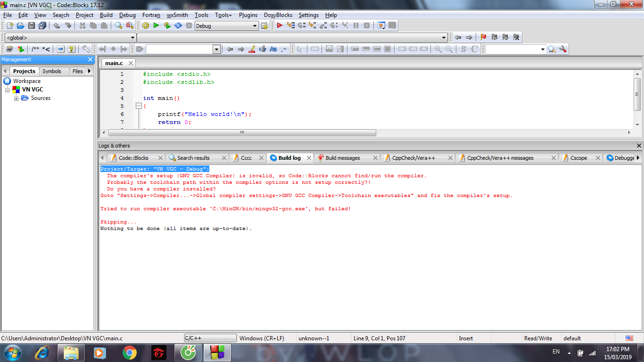This screenshot has width=644, height=362.
Task: Click the EN language indicator in tray
Action: click(x=556, y=352)
